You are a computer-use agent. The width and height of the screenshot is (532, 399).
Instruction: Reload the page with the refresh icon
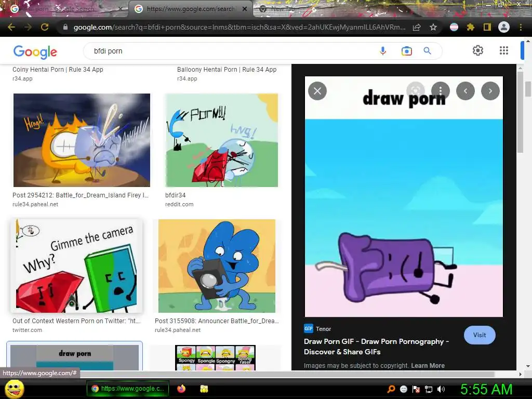pos(45,27)
